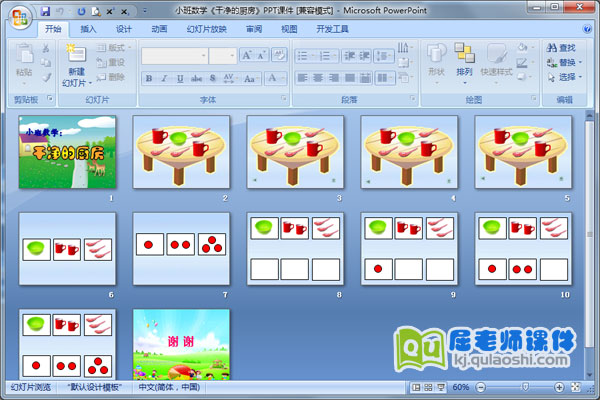Screen dimensions: 600x400
Task: Open Find in the Editing group
Action: [561, 47]
